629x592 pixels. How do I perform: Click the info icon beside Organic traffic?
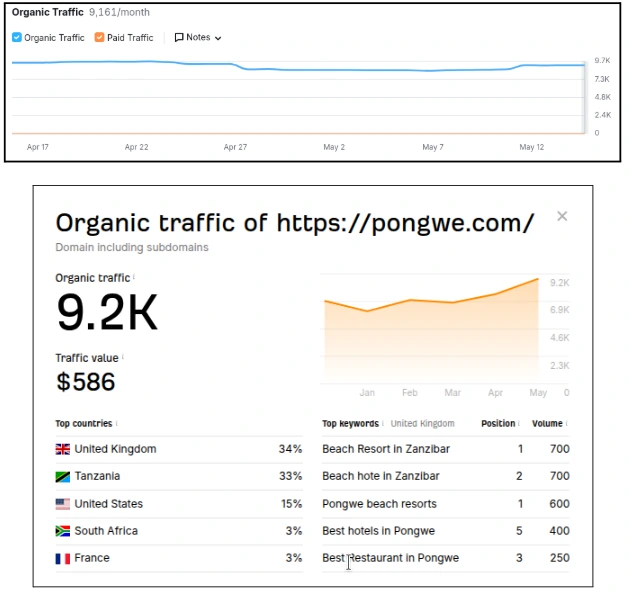134,277
